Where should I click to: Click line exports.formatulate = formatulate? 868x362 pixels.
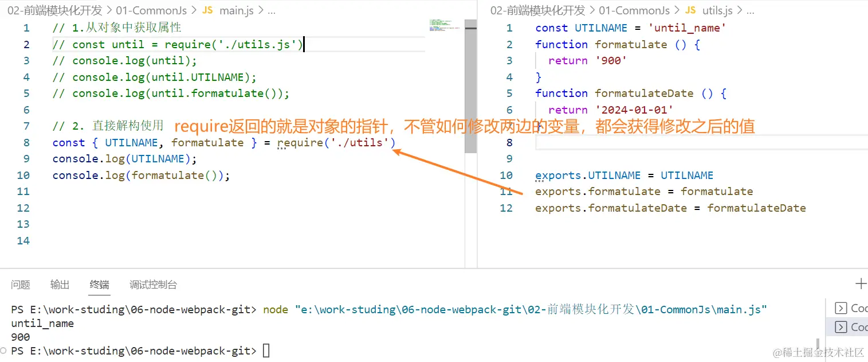tap(644, 191)
